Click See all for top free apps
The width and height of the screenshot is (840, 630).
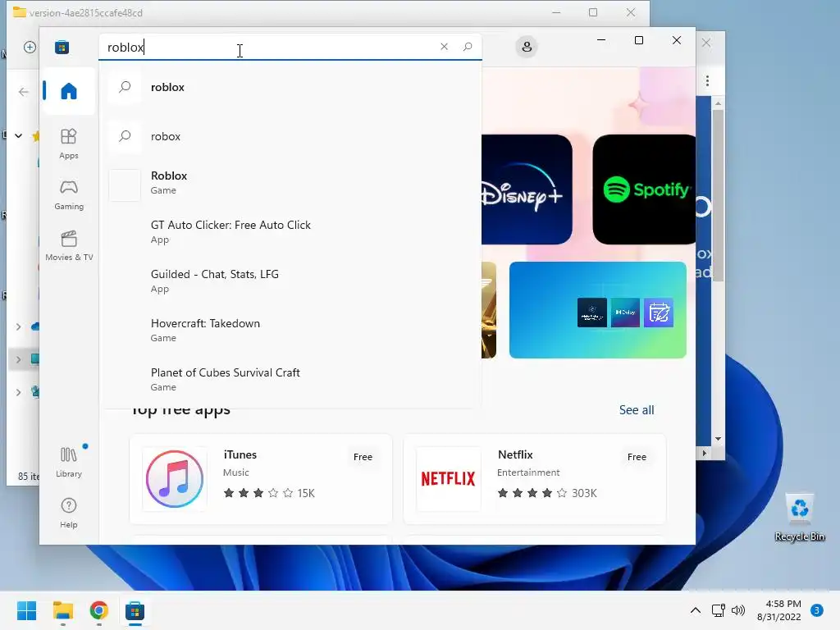pyautogui.click(x=637, y=410)
